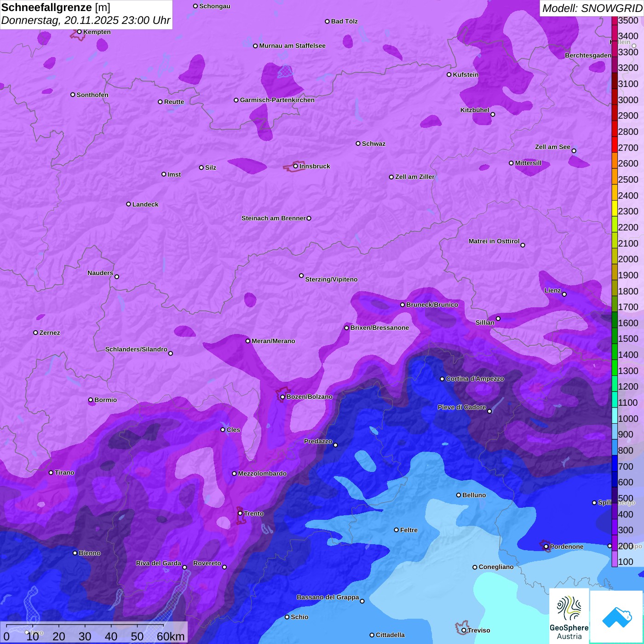Click the "60km" scale bar label
Image resolution: width=644 pixels, height=644 pixels.
pyautogui.click(x=171, y=636)
